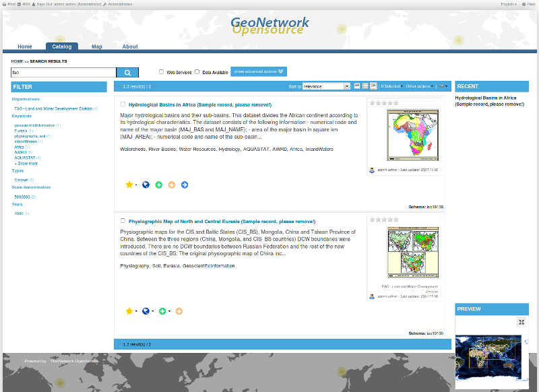Viewport: 539px width, 392px height.
Task: Focus the search text field
Action: coord(63,73)
